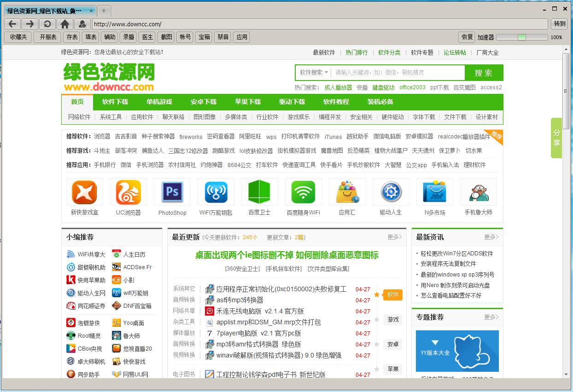Open the 驱动人生 gear icon
This screenshot has width=573, height=392.
click(x=391, y=191)
